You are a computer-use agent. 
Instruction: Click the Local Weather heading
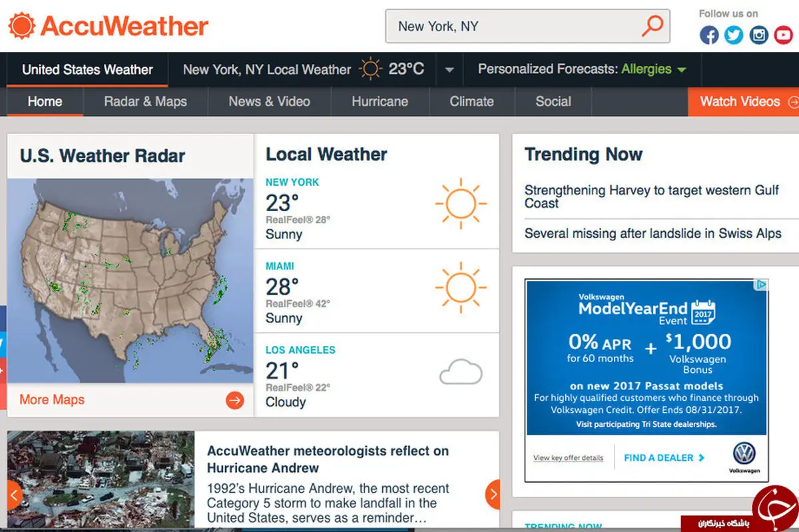[x=326, y=154]
